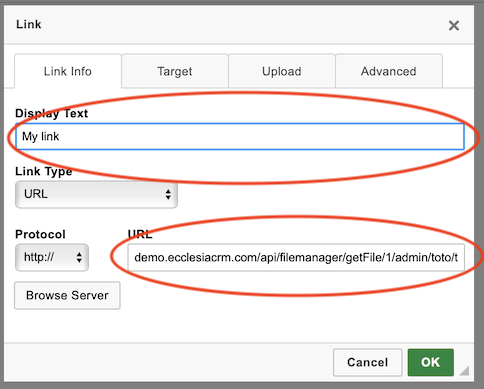Cancel the link dialog

coord(367,362)
